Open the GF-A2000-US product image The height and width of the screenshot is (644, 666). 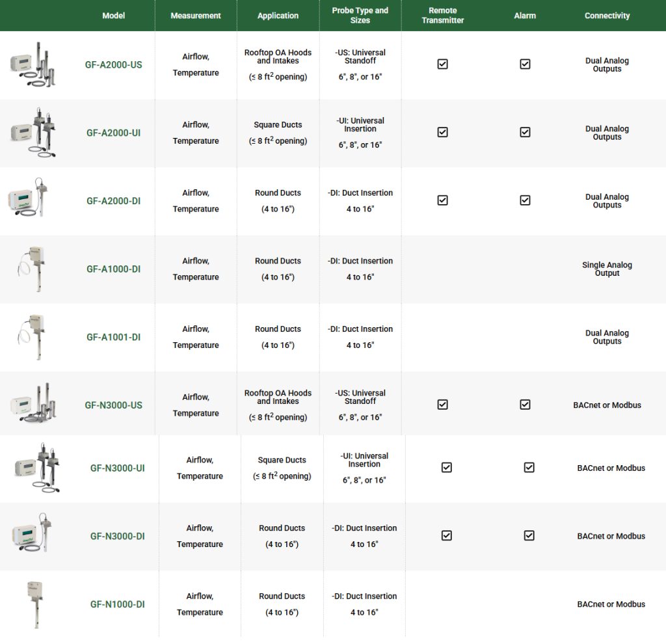point(33,64)
